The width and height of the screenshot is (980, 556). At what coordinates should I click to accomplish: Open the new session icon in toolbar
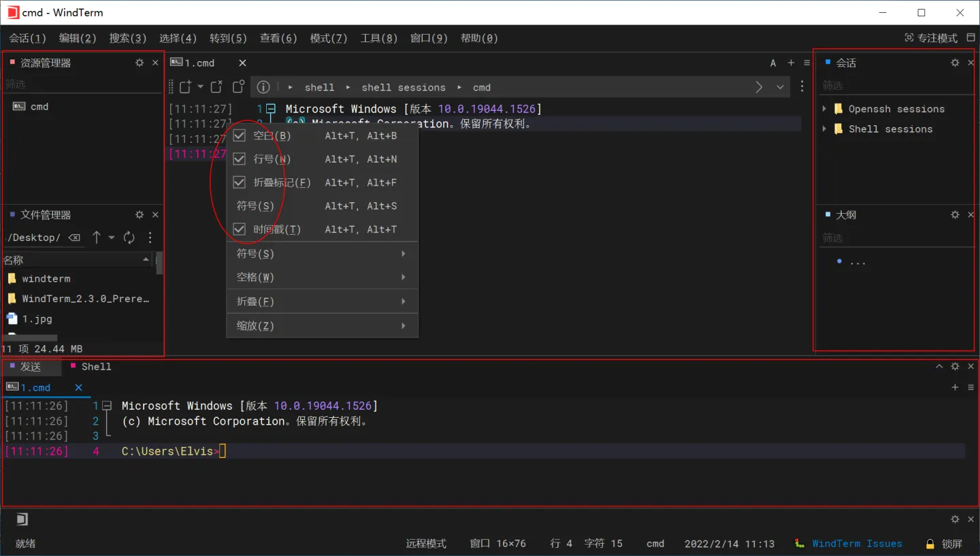coord(186,86)
